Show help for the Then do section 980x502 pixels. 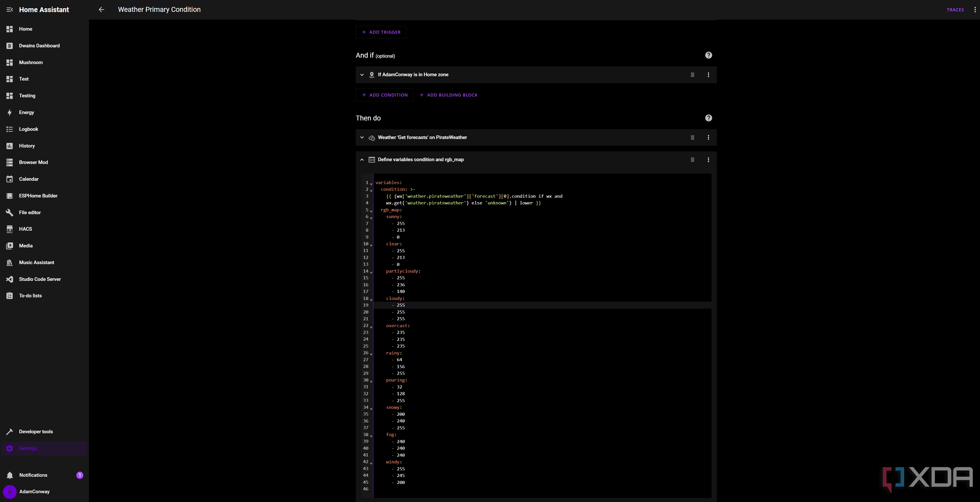click(x=708, y=118)
